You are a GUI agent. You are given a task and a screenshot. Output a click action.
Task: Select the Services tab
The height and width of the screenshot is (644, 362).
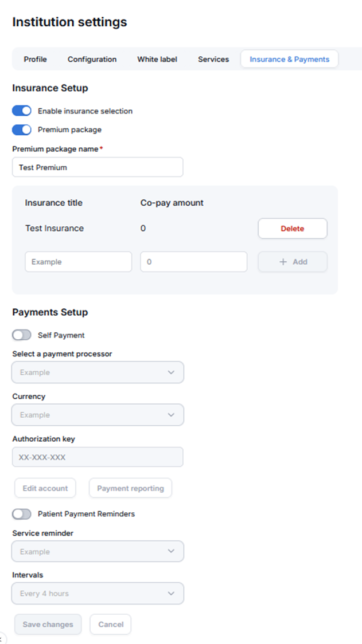213,59
